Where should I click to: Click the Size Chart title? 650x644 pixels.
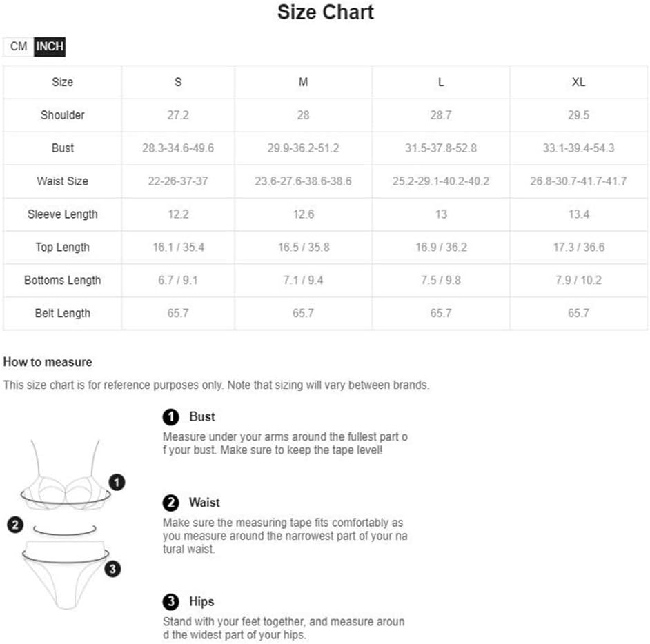[326, 12]
